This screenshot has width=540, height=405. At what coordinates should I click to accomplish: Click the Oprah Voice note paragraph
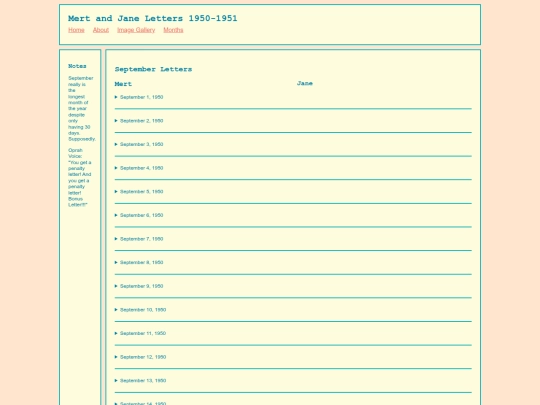click(x=80, y=177)
